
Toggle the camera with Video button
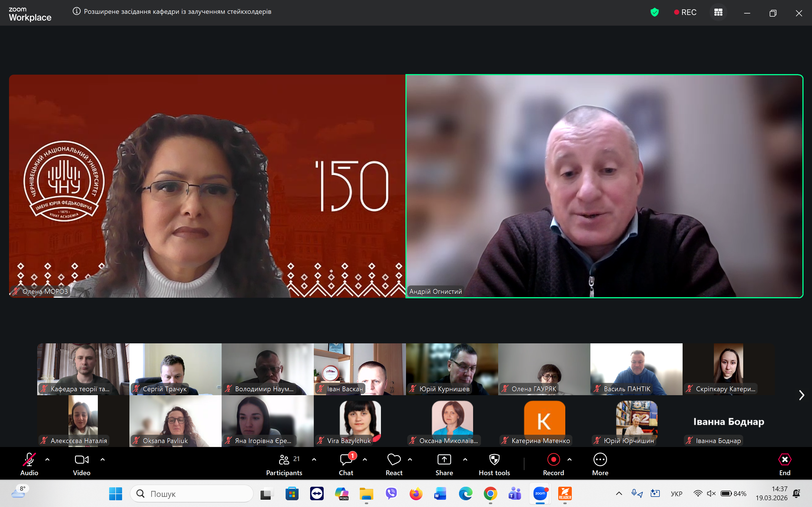coord(81,464)
